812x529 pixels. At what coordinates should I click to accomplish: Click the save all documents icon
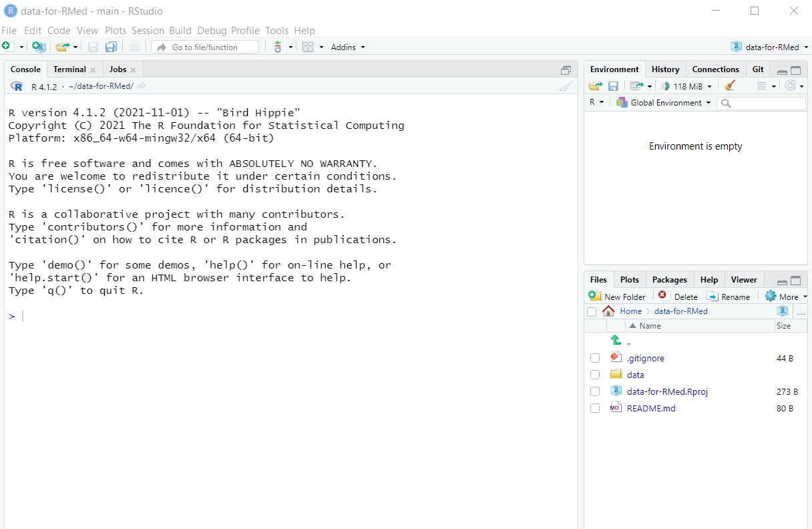111,47
